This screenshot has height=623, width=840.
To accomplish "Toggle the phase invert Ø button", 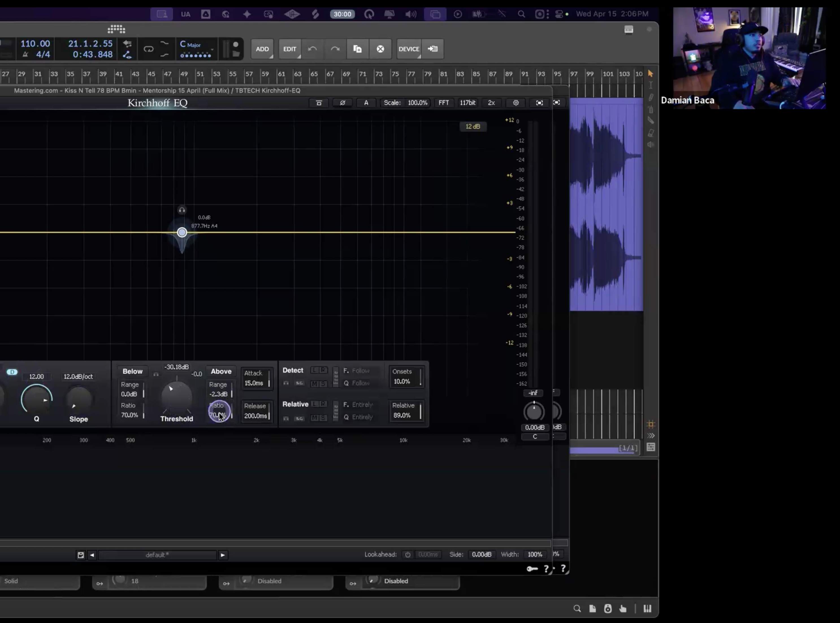I will tap(342, 103).
